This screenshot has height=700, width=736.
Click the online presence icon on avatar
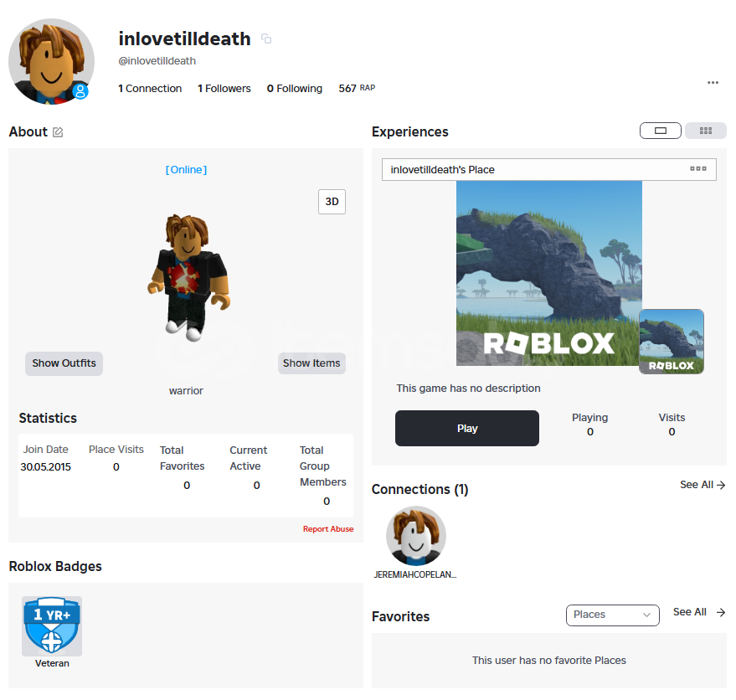point(80,91)
